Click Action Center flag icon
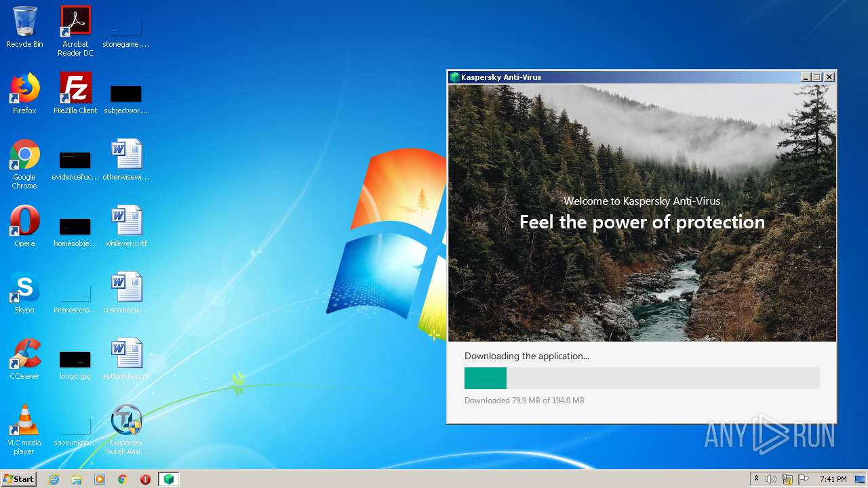868x488 pixels. pos(804,479)
